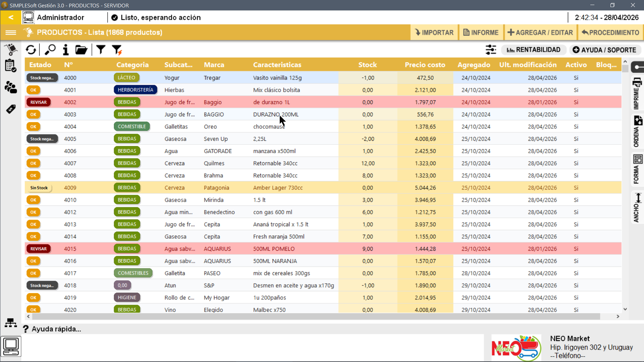The image size is (644, 362).
Task: Click the HIGIENE category tag in row 4019
Action: tap(127, 298)
